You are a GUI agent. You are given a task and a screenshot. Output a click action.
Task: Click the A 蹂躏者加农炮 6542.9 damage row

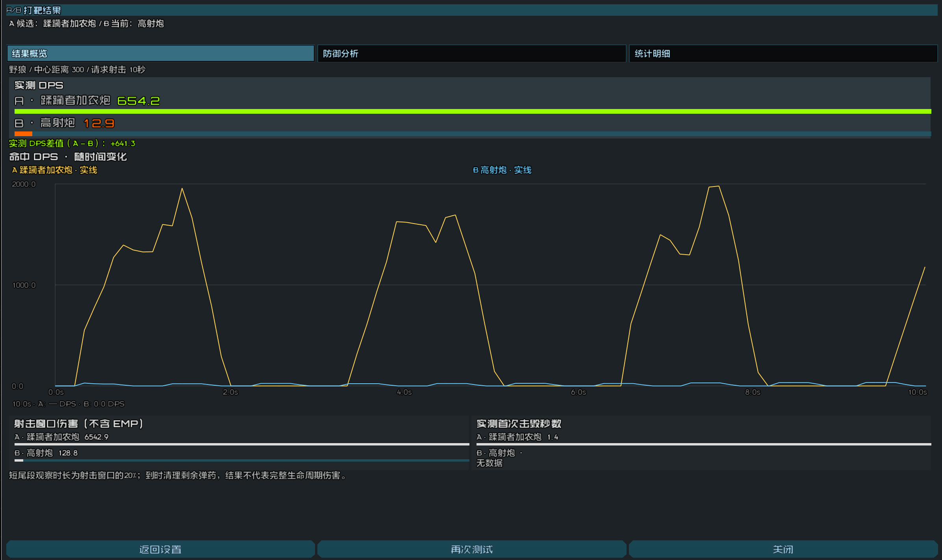coord(61,437)
